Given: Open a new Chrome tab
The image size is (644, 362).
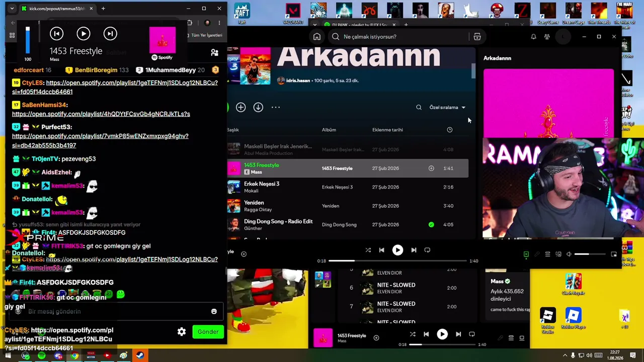Looking at the screenshot, I should pos(103,9).
